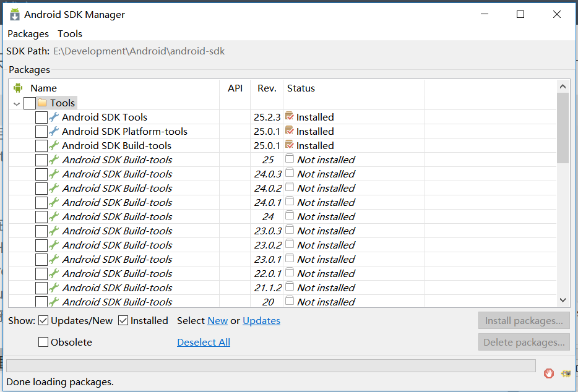578x392 pixels.
Task: Click the not installed icon for Build-tools 24.0.3
Action: coord(290,173)
